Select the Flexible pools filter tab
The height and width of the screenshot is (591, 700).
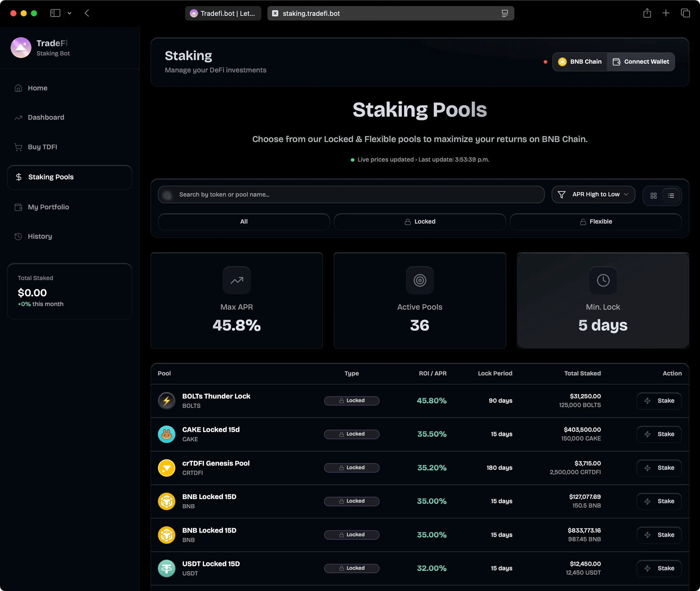pyautogui.click(x=596, y=222)
